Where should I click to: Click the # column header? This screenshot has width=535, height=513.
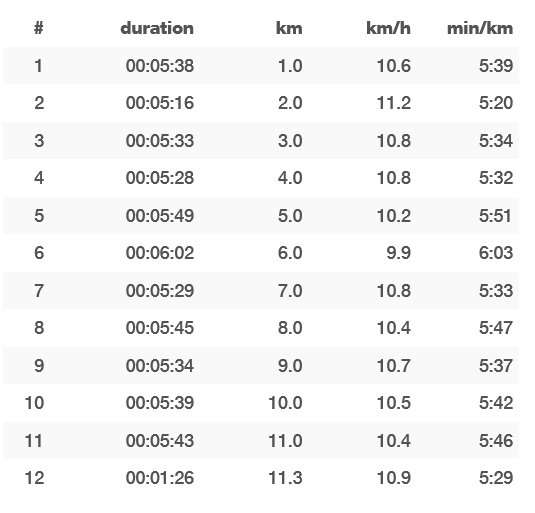coord(39,28)
